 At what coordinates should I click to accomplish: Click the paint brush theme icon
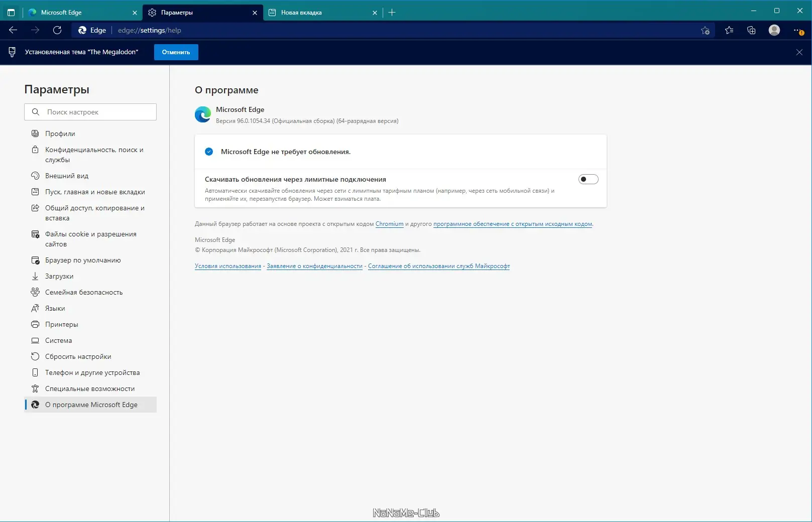pyautogui.click(x=12, y=52)
